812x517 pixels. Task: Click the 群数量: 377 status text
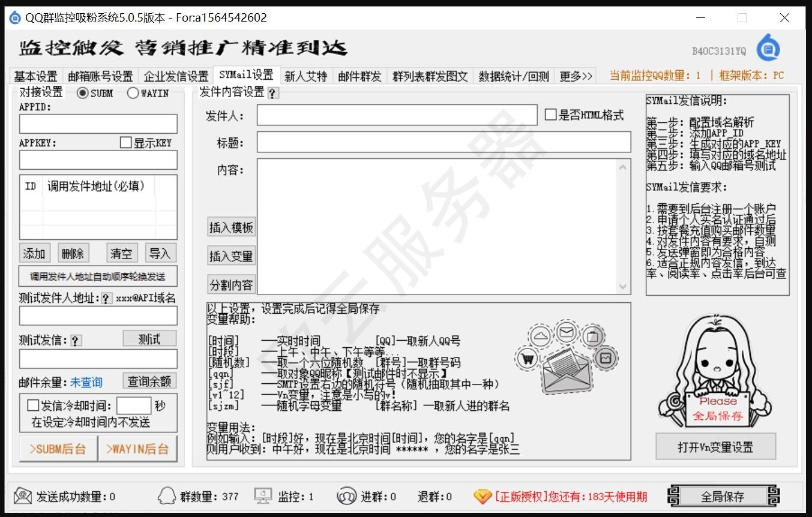click(209, 497)
